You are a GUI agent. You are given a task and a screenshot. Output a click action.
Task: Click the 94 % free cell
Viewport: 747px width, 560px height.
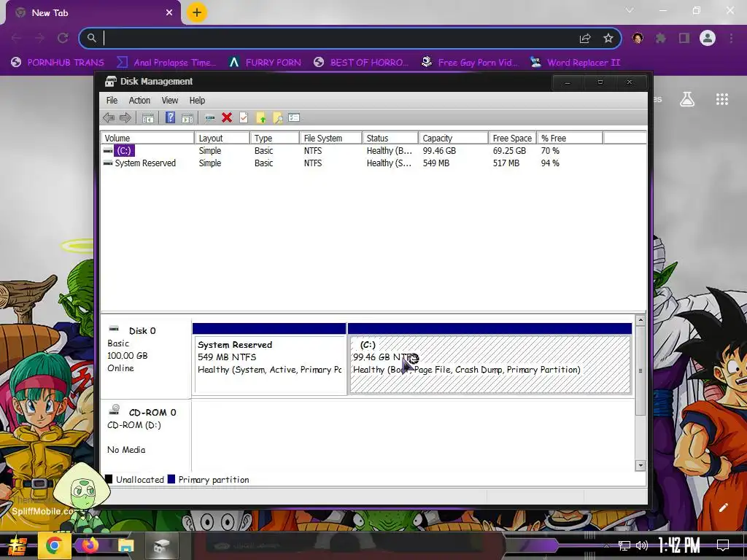(550, 163)
